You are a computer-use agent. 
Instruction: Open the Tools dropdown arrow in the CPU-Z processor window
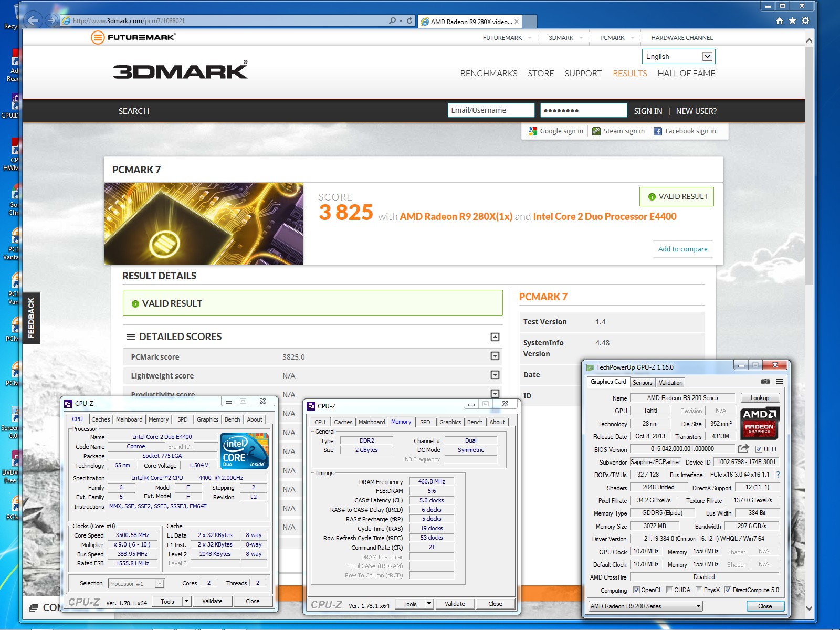186,601
